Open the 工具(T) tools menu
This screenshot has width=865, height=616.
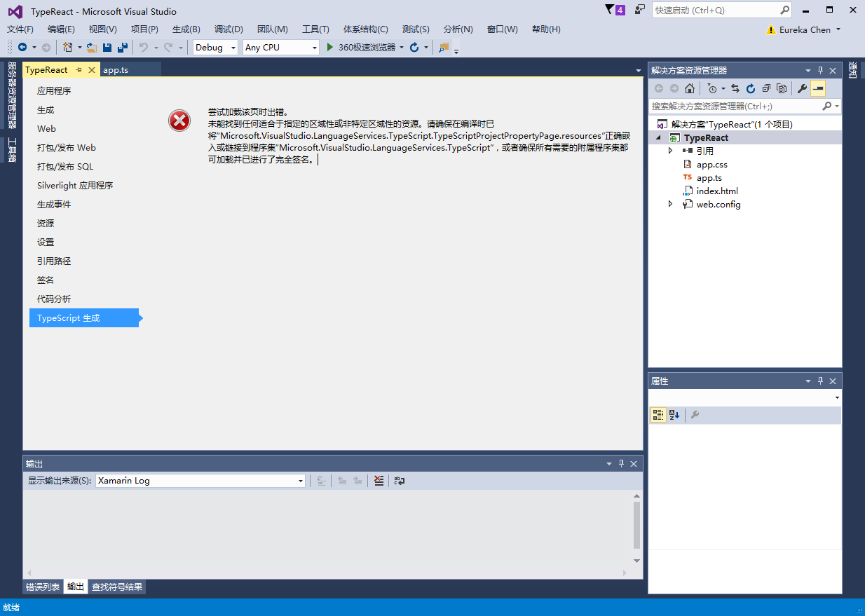point(315,29)
